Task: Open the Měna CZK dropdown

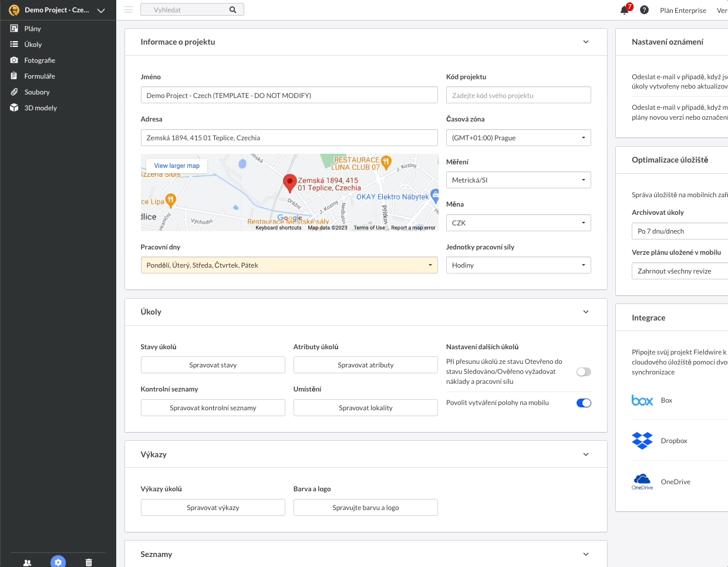Action: tap(518, 223)
